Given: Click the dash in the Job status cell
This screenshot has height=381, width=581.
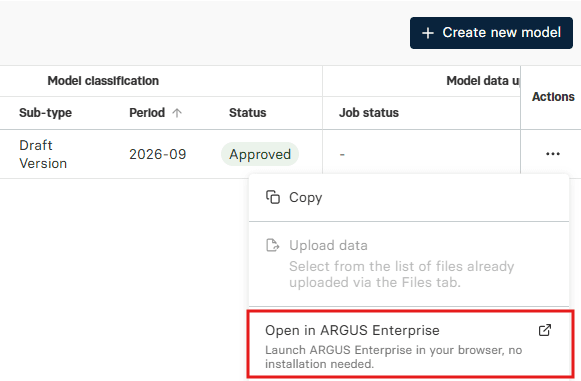Looking at the screenshot, I should pyautogui.click(x=342, y=154).
